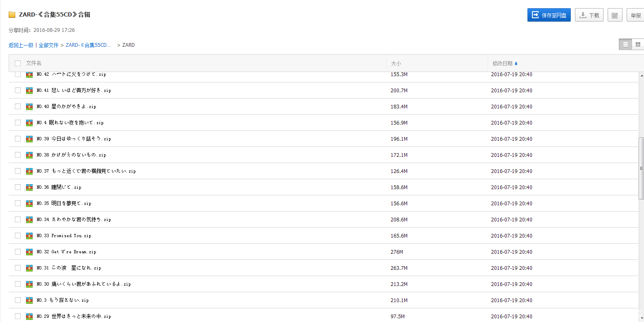This screenshot has height=322, width=644.
Task: Check the box for NO.30 痛いくらい君があふれているよ.zip
Action: tap(18, 284)
